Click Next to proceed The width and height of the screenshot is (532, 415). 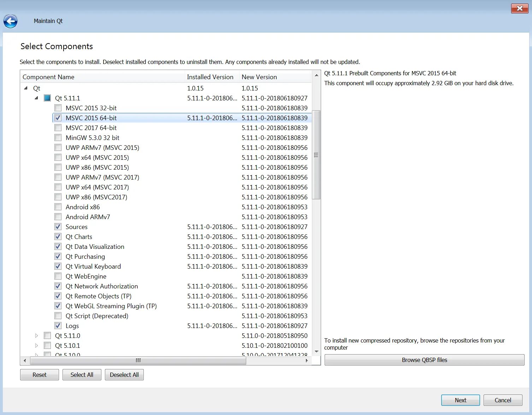pyautogui.click(x=460, y=400)
